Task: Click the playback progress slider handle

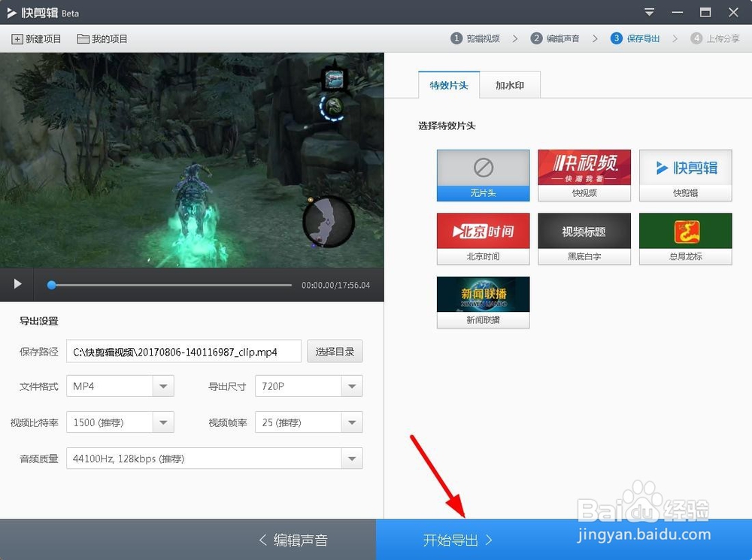Action: point(52,286)
